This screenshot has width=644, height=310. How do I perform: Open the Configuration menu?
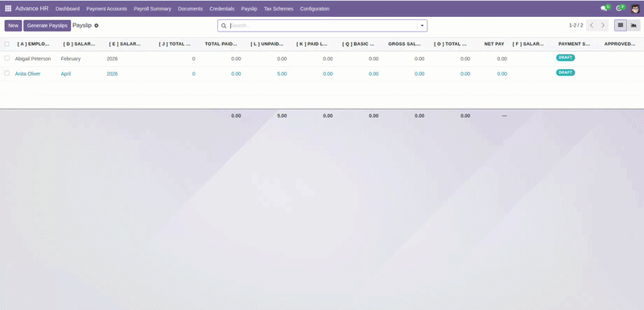pos(315,9)
